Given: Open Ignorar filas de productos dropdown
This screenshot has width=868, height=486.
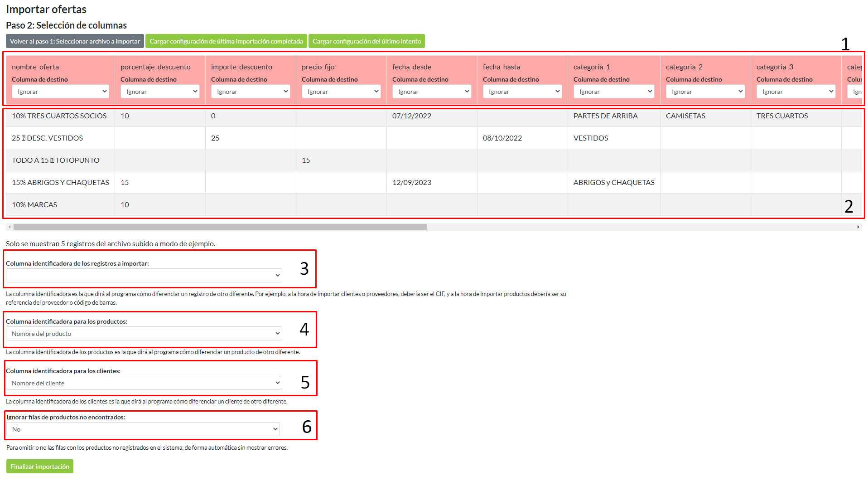Looking at the screenshot, I should tap(143, 429).
